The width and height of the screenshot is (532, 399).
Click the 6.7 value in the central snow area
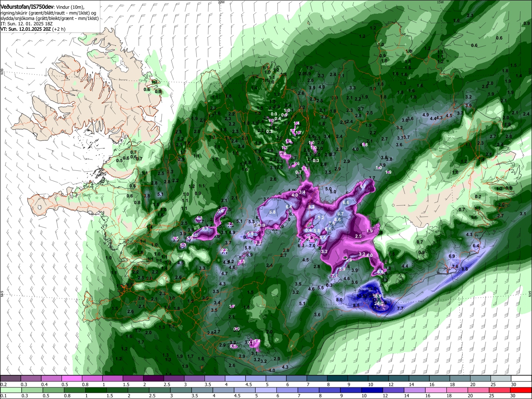pos(340,213)
